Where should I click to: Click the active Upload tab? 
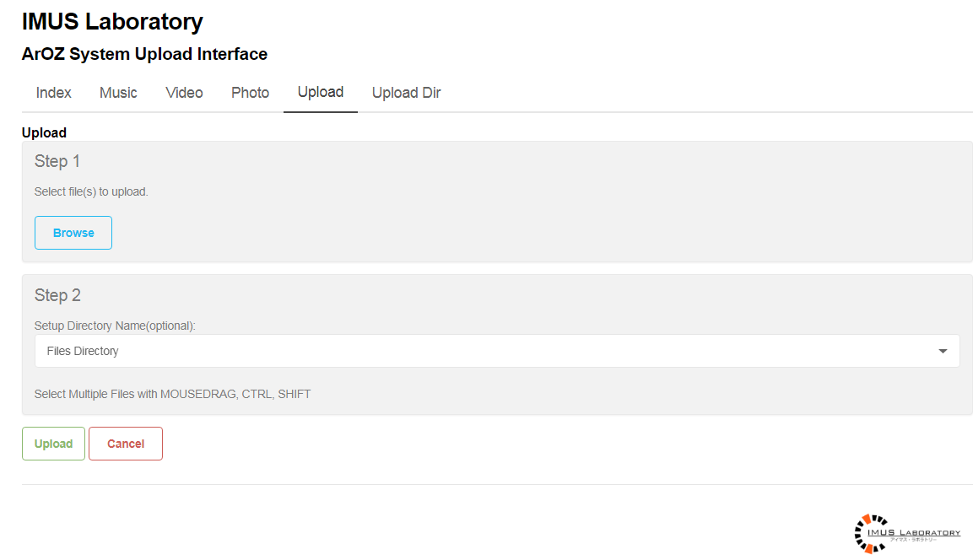321,92
